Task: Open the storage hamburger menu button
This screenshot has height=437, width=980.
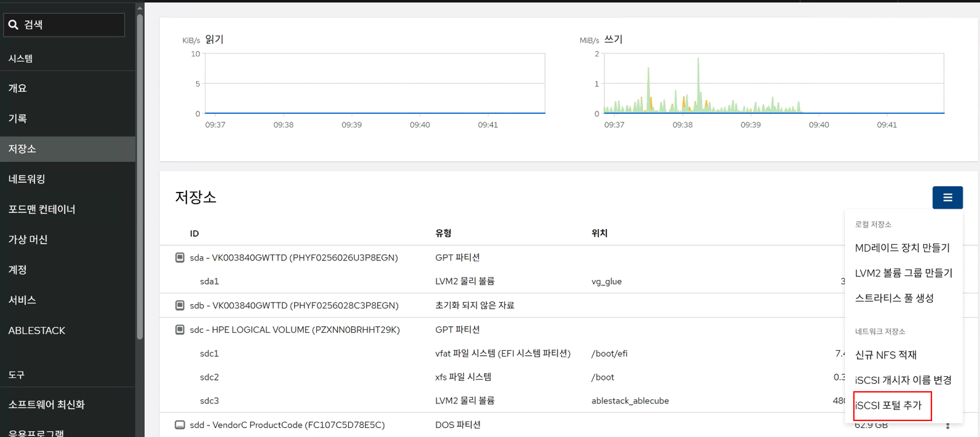Action: point(947,198)
